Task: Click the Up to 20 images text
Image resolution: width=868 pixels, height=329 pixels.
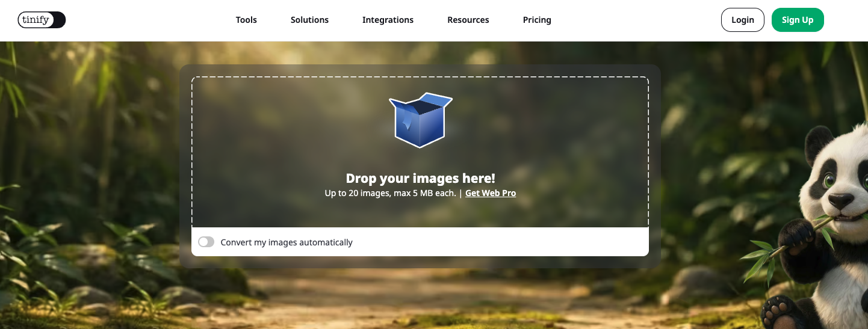Action: click(x=390, y=193)
